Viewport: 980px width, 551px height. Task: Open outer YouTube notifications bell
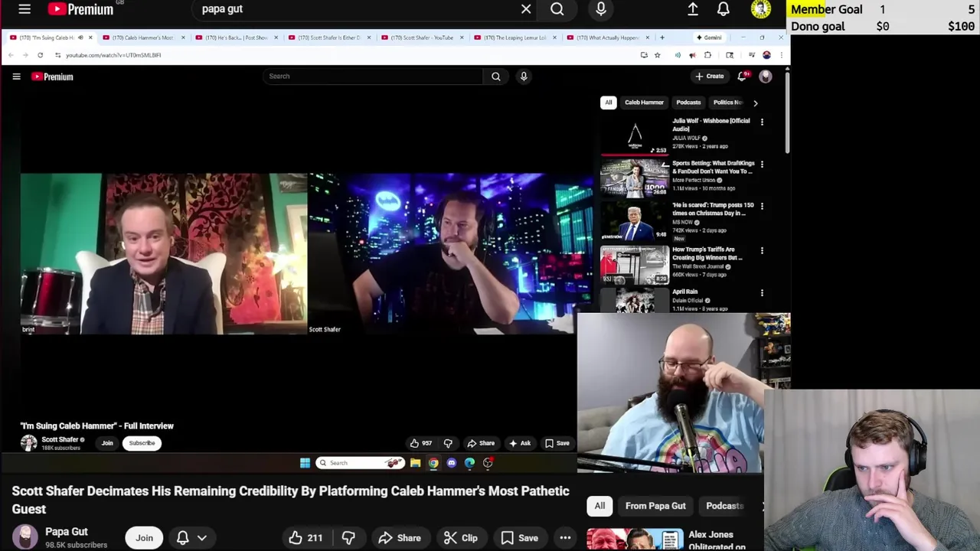[x=724, y=9]
